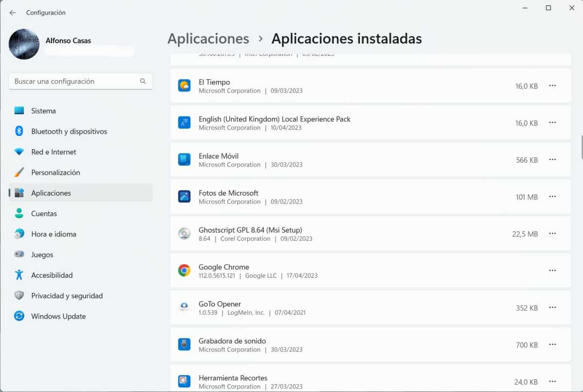Click the Enlace Móvil app name
This screenshot has height=392, width=583.
[219, 156]
